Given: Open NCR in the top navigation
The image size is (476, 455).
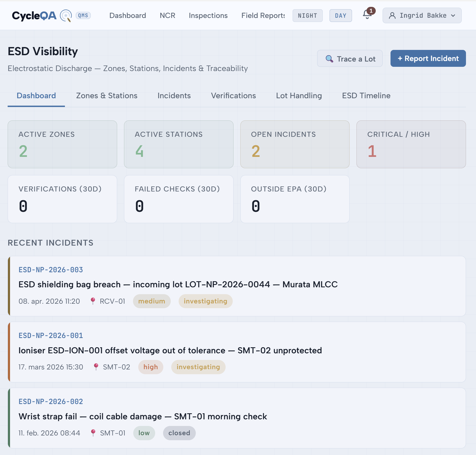Looking at the screenshot, I should (x=167, y=16).
